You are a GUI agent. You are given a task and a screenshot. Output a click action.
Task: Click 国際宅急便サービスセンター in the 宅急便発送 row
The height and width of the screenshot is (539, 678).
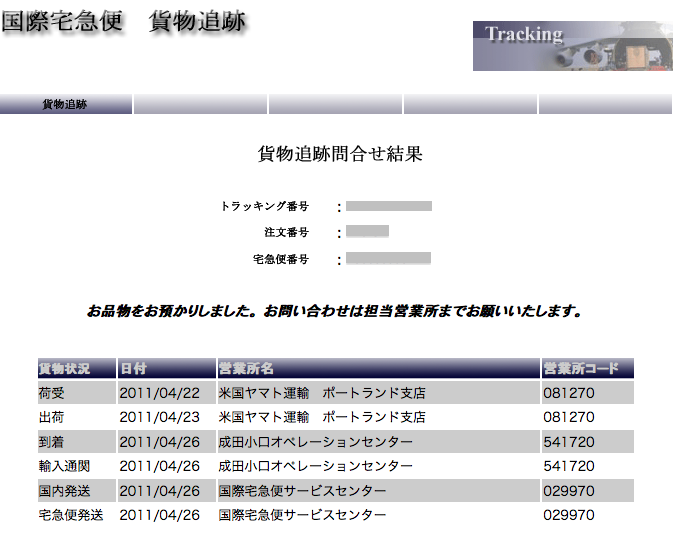click(302, 515)
